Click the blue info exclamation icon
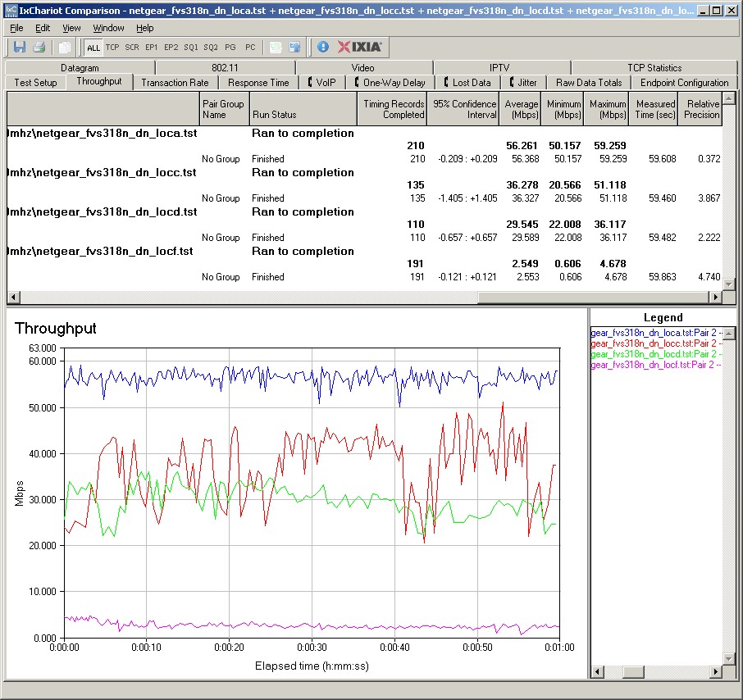This screenshot has height=700, width=743. pyautogui.click(x=322, y=47)
